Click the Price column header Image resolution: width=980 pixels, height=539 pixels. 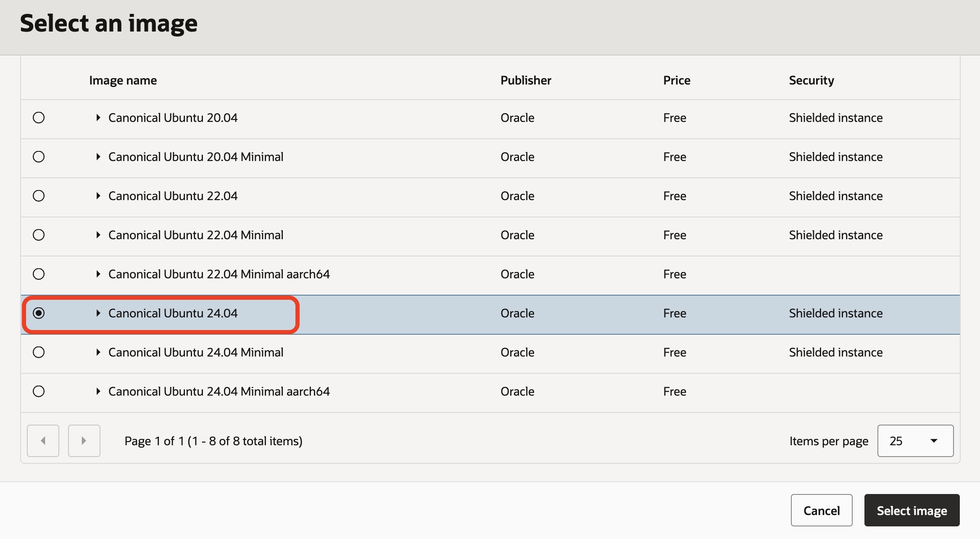(677, 80)
